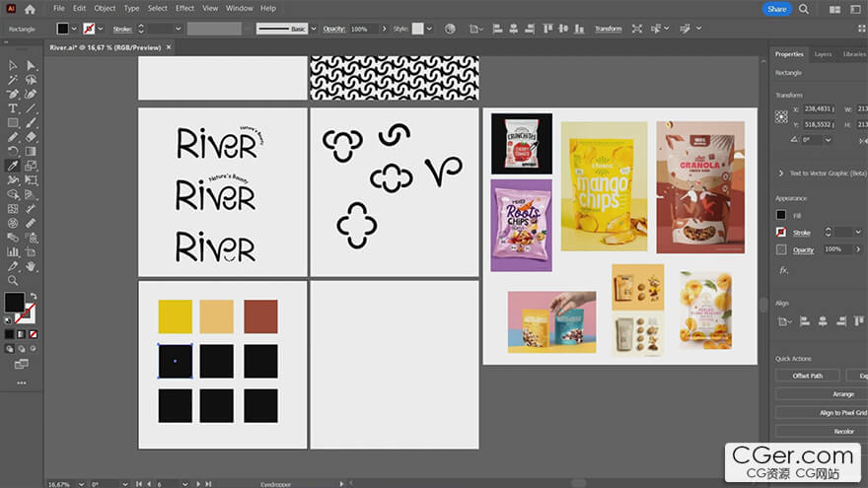Select the Type tool
This screenshot has height=488, width=868.
(13, 108)
